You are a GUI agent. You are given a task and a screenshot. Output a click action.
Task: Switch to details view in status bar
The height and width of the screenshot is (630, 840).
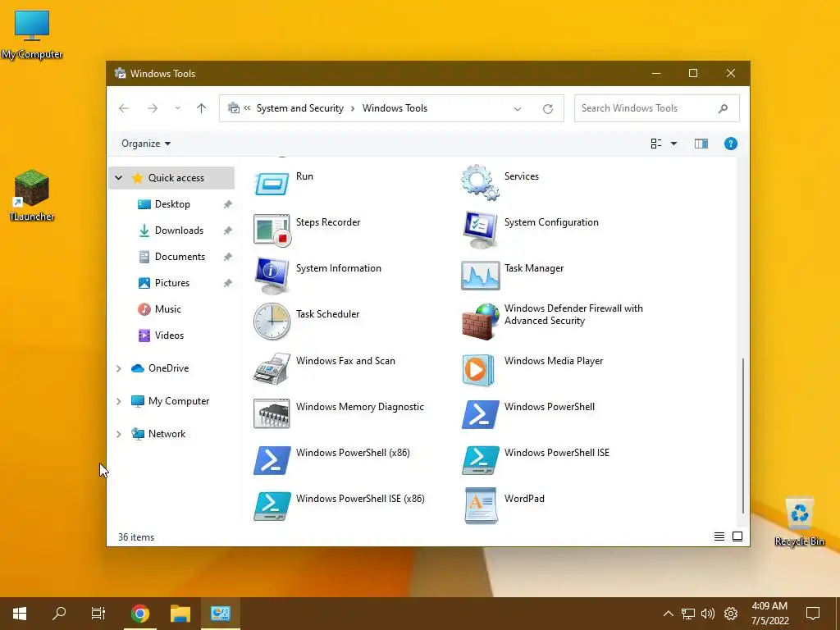point(719,536)
